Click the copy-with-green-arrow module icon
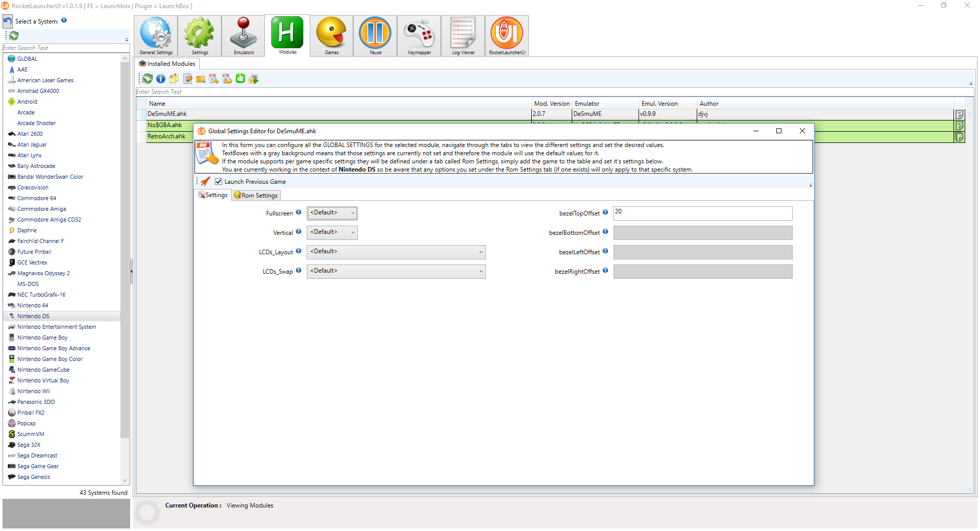The width and height of the screenshot is (980, 531). tap(254, 79)
